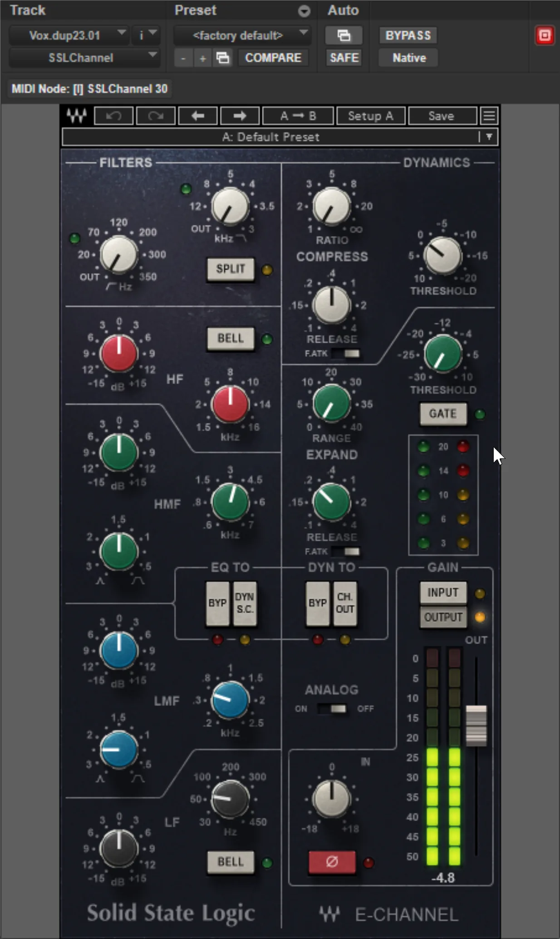
Task: Click the preset copy icon beside plus
Action: coord(222,58)
